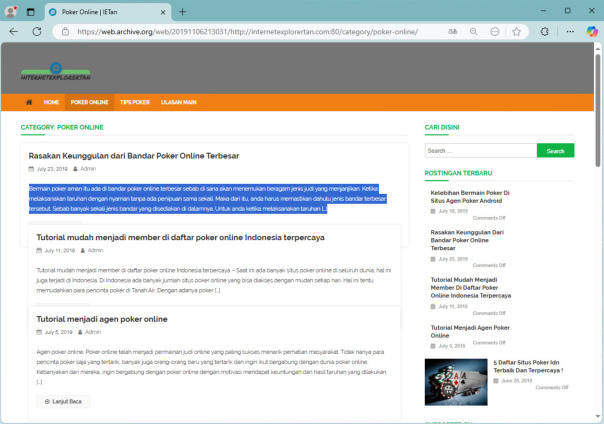
Task: Click July 23, 2019 date on first post
Action: coord(52,169)
